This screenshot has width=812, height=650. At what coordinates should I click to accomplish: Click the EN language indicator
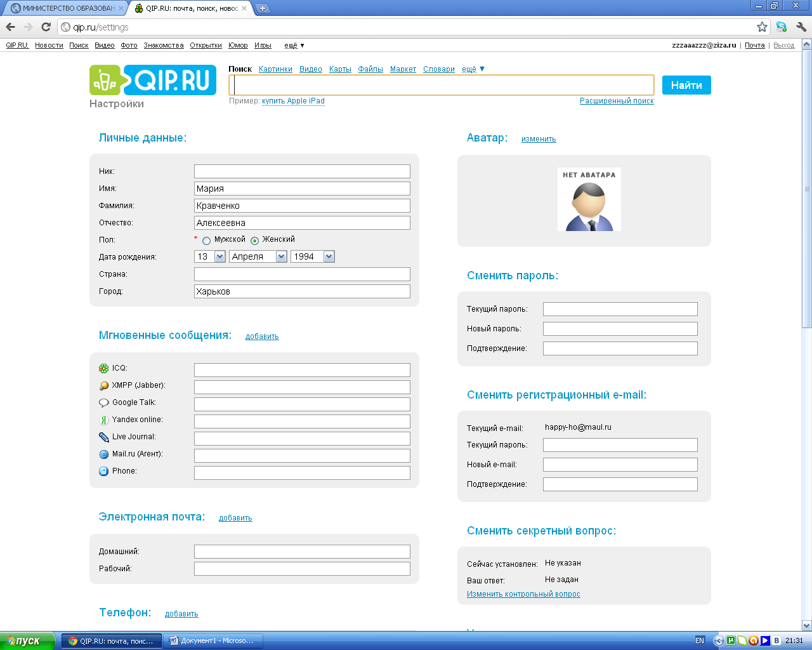click(700, 640)
